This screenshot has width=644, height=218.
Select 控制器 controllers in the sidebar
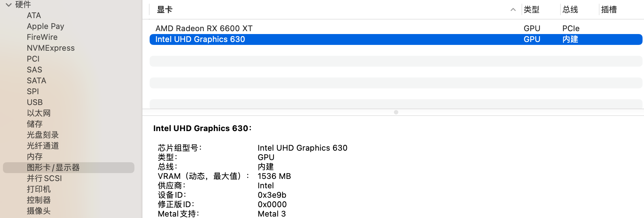[38, 200]
